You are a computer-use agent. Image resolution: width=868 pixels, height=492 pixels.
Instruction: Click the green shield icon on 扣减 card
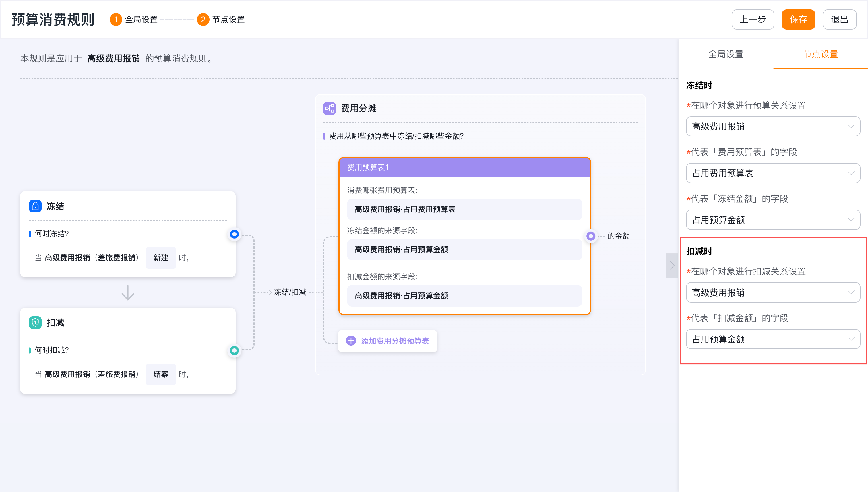35,323
